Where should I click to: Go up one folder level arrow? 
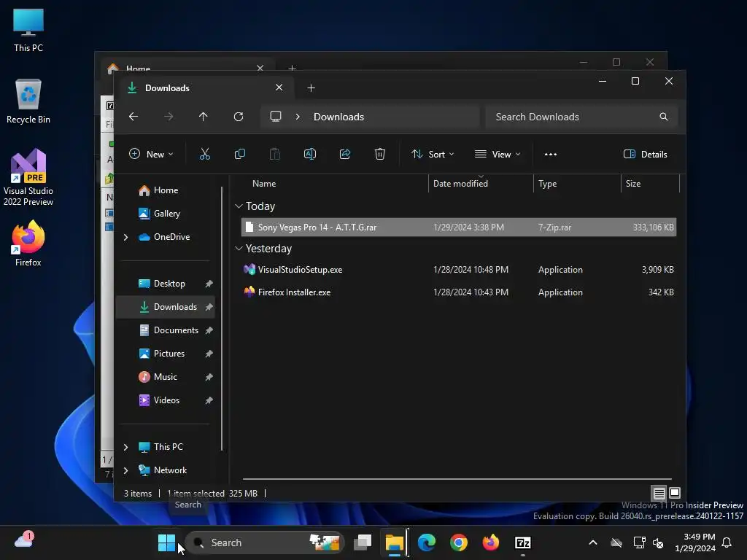click(204, 117)
